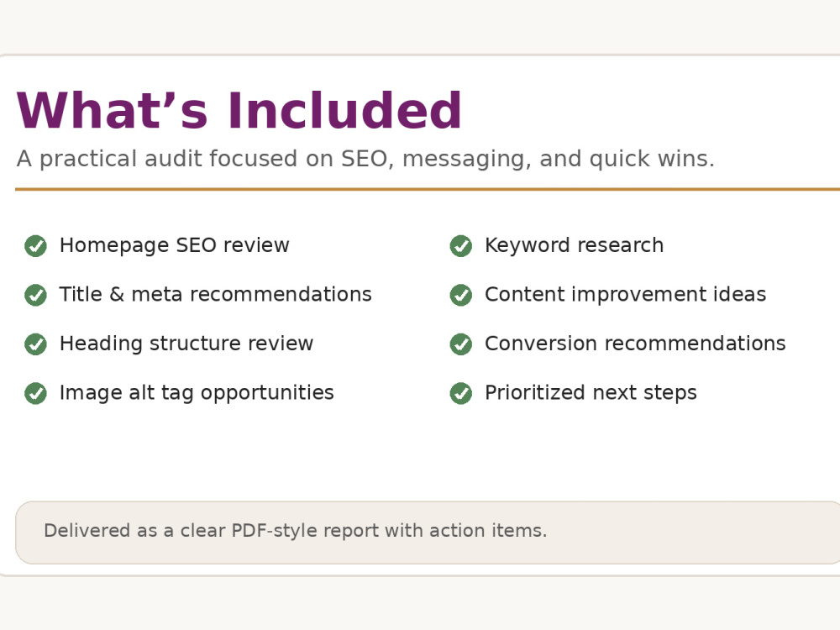Click the PDF-style report note box
Image resolution: width=840 pixels, height=630 pixels.
pos(428,533)
